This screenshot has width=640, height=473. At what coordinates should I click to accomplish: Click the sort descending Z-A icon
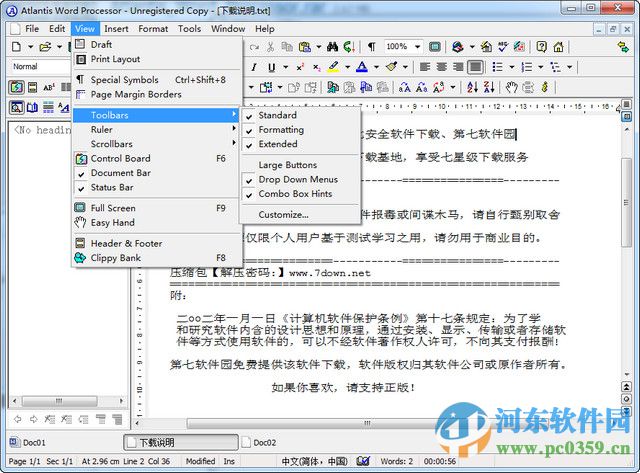489,87
